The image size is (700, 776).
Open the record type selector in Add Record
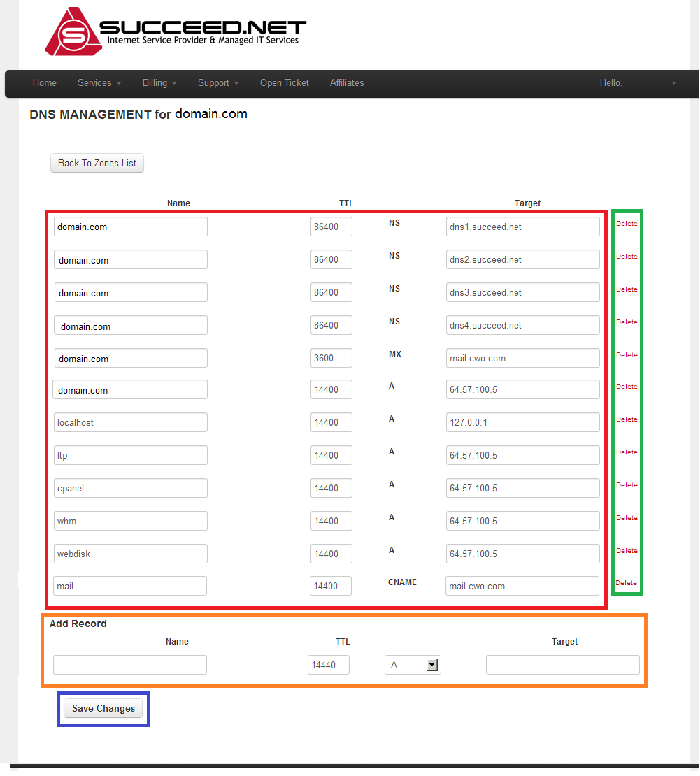point(413,665)
